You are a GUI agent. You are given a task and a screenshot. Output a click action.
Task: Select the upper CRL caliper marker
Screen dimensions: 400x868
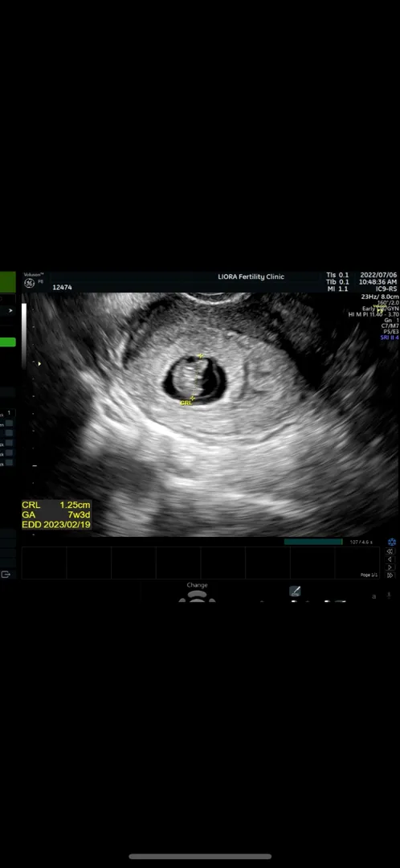tap(200, 356)
